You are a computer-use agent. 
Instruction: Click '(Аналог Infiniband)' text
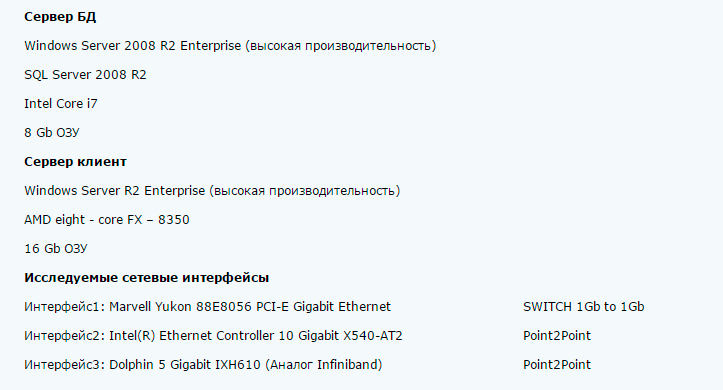click(324, 365)
